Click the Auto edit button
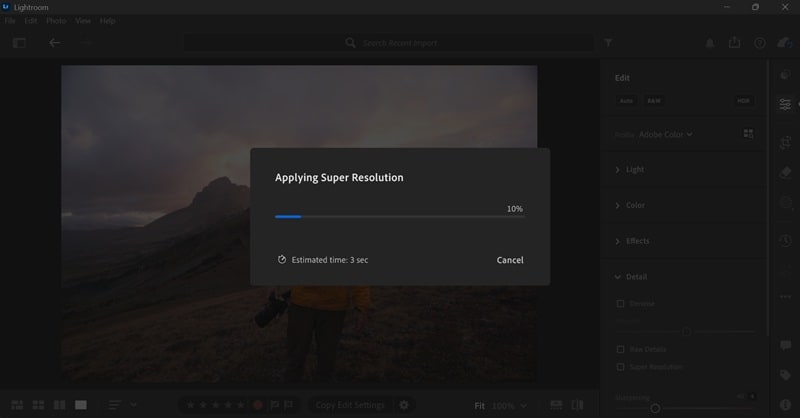 tap(627, 101)
